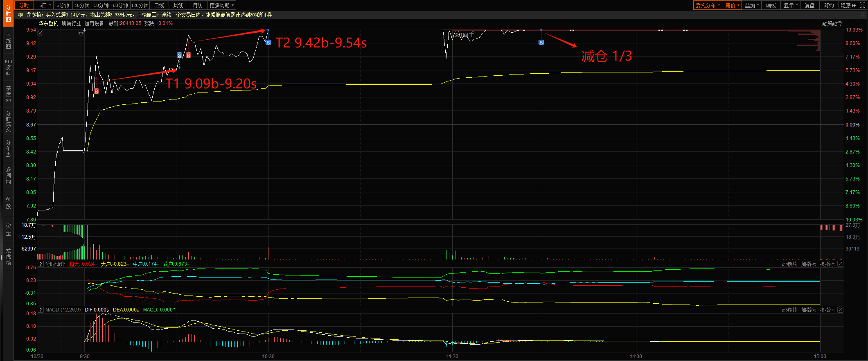Click the speaker icon beside 龙虎榜 notice

tap(20, 15)
